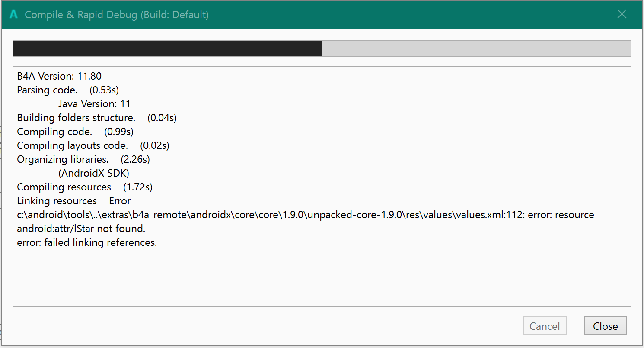Click the Close button
The image size is (644, 348).
[605, 326]
